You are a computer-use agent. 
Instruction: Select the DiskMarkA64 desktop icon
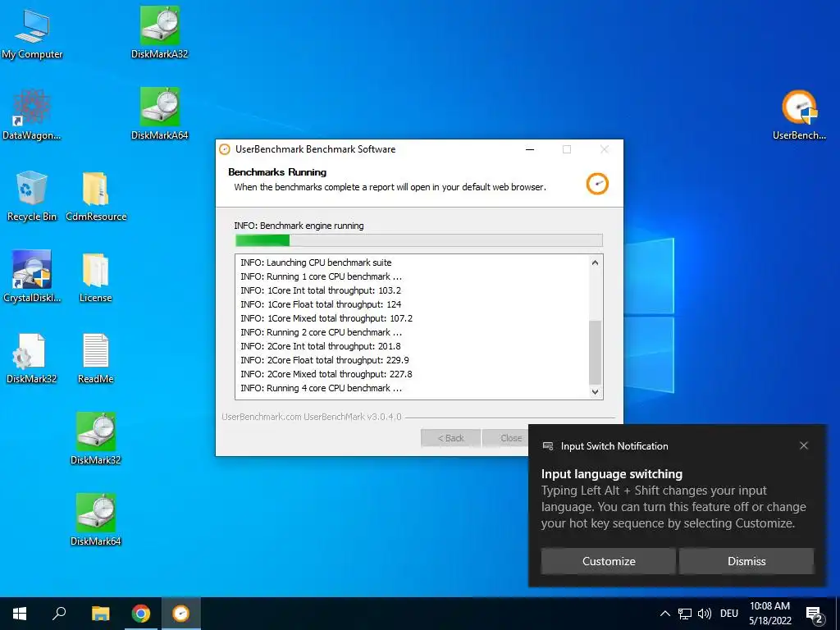[x=160, y=113]
